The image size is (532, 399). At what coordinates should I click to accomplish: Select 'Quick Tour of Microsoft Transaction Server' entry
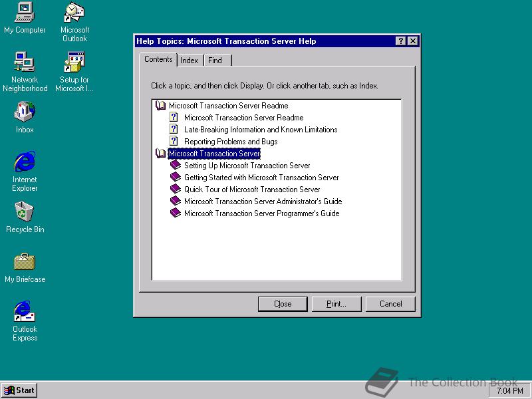[x=252, y=190]
